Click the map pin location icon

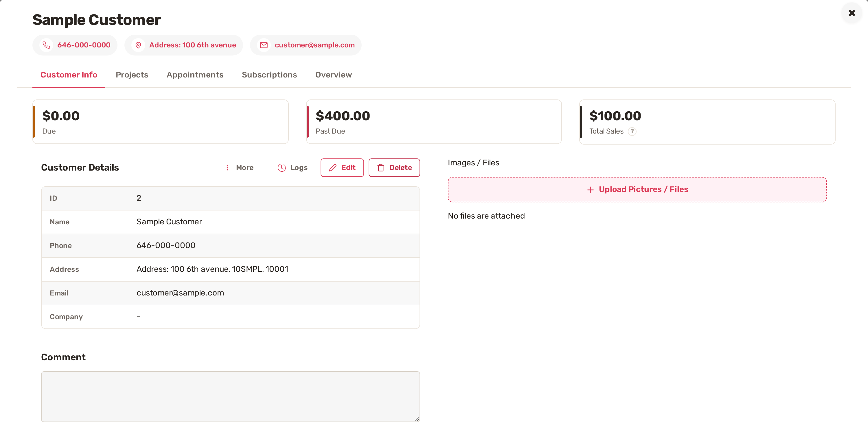pos(138,45)
